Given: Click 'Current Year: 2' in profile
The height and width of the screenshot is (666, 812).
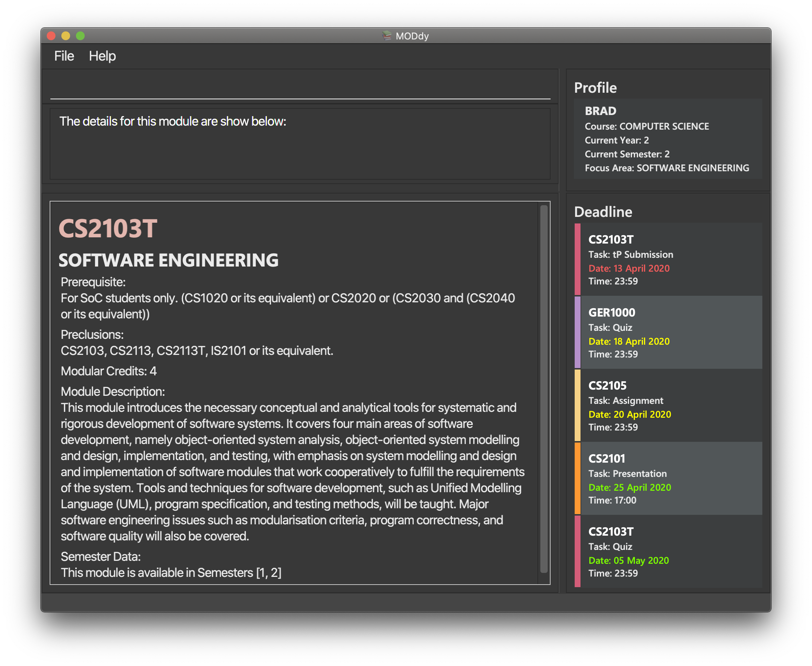Looking at the screenshot, I should coord(617,140).
